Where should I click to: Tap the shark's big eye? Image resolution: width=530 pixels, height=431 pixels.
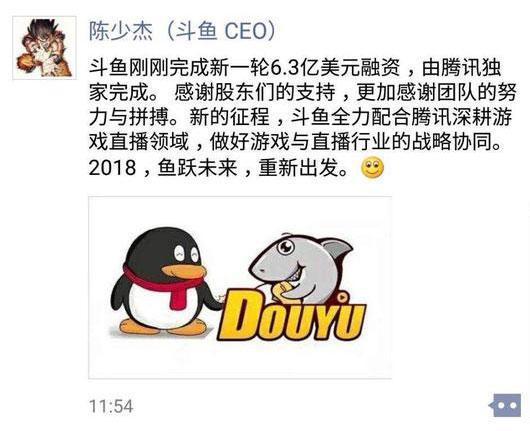point(286,247)
